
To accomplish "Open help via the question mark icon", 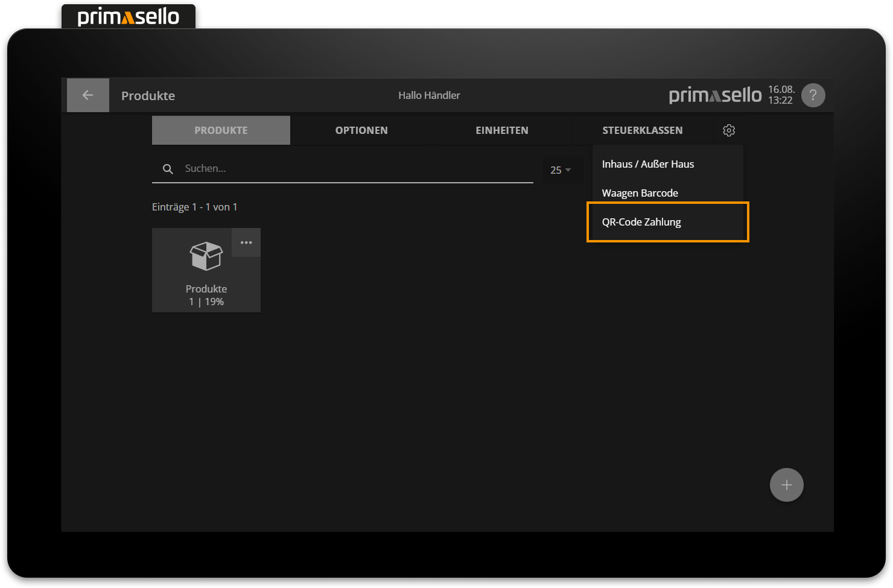I will tap(813, 95).
